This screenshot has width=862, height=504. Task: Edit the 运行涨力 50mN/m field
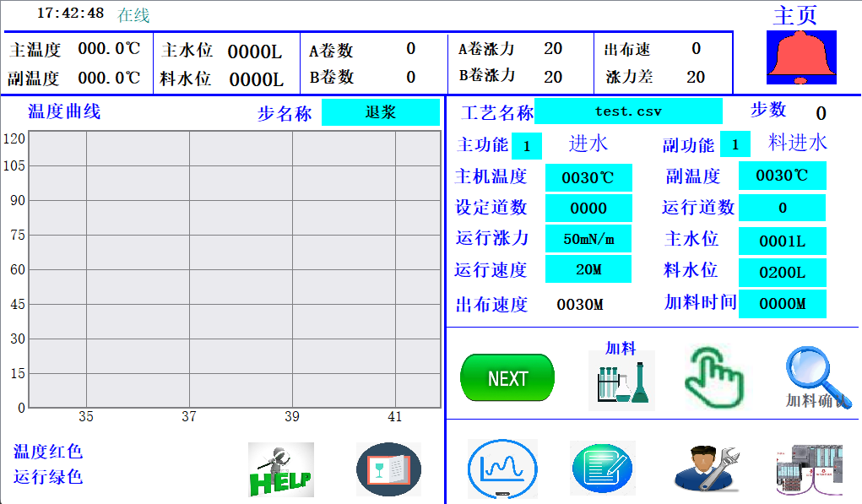(588, 239)
